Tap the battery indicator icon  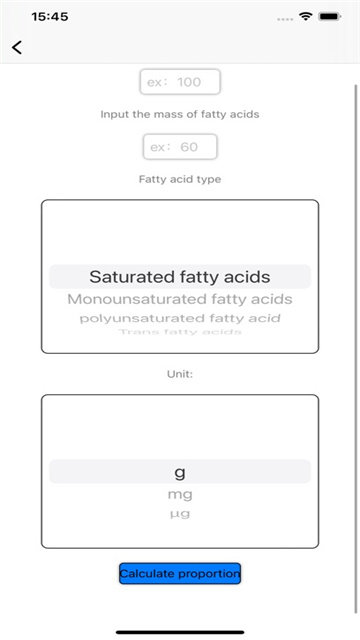tap(330, 17)
